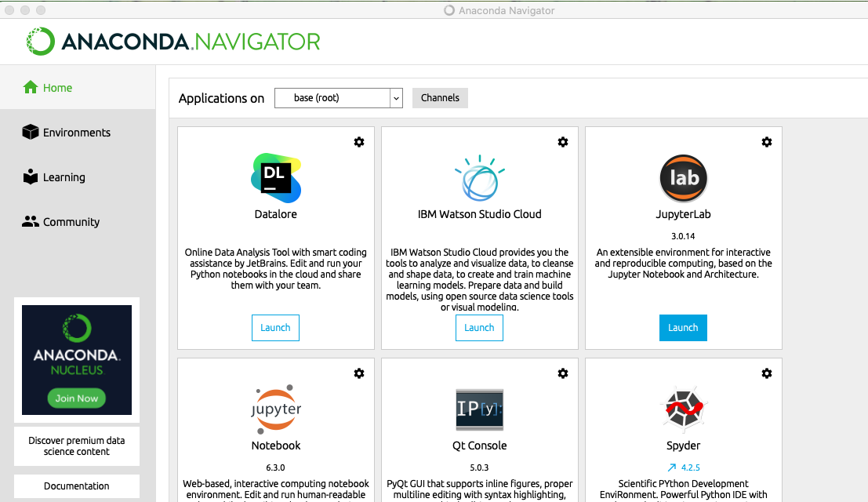Click the Jupyter Notebook logo
The width and height of the screenshot is (868, 502).
click(276, 409)
